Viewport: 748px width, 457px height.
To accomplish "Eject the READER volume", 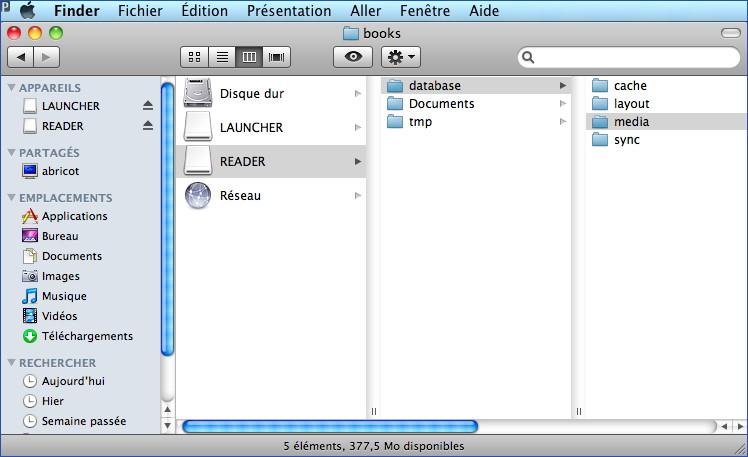I will tap(148, 125).
